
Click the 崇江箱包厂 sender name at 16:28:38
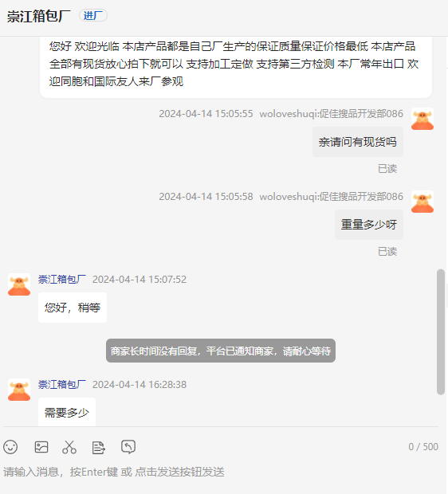click(x=62, y=385)
